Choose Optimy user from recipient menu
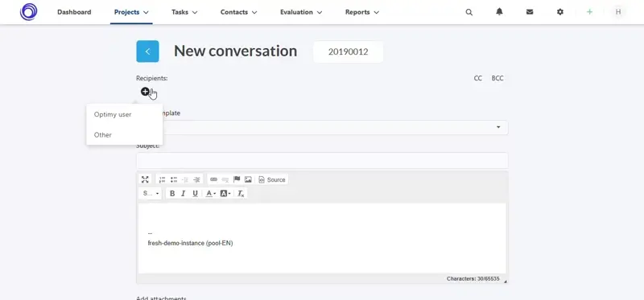644x300 pixels. pos(125,114)
